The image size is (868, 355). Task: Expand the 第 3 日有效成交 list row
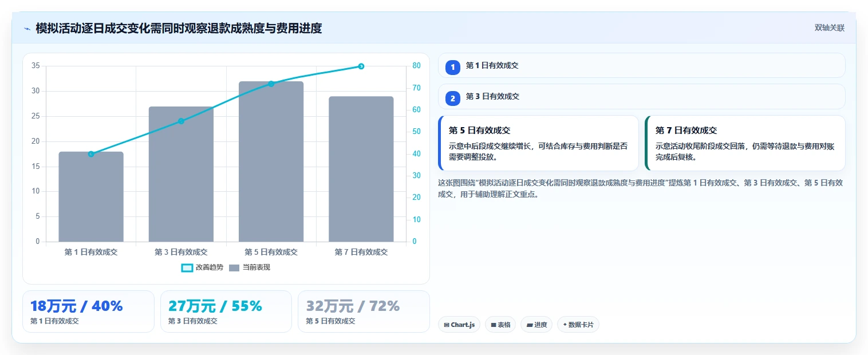pos(641,96)
